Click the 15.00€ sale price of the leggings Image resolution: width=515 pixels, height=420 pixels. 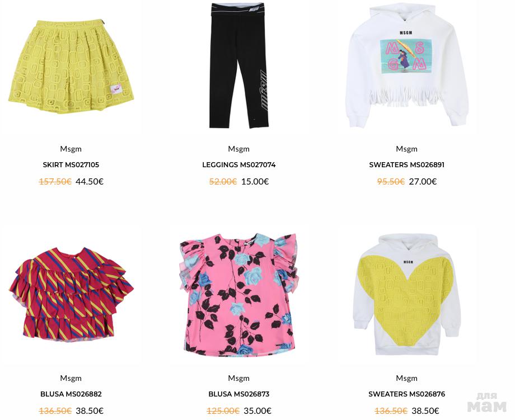tap(255, 181)
